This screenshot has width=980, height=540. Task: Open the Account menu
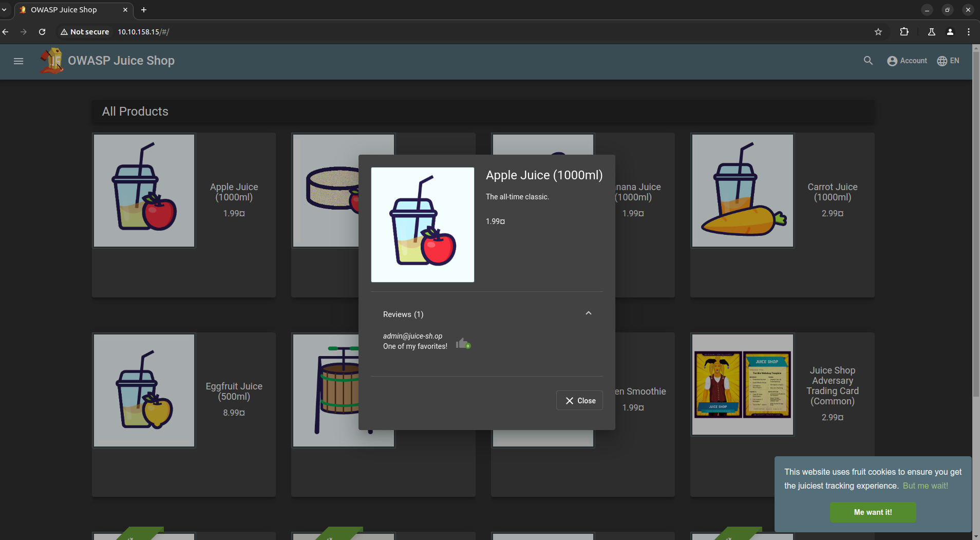tap(907, 61)
